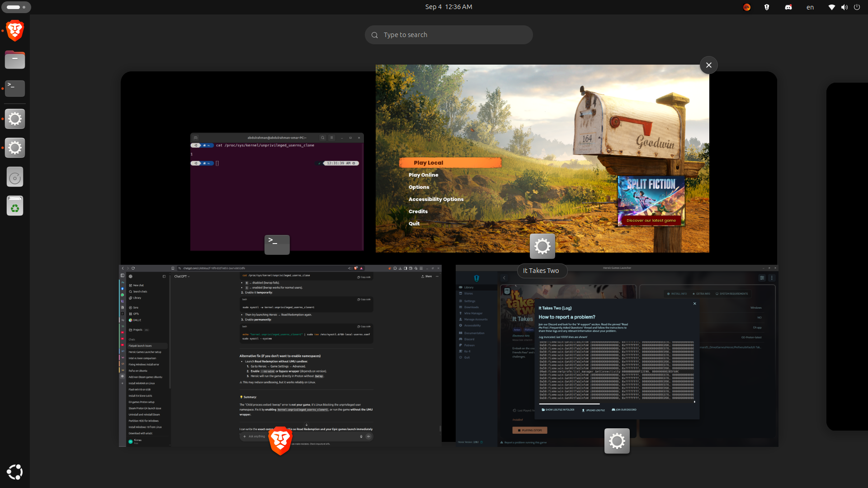Image resolution: width=868 pixels, height=488 pixels.
Task: Open the Trash in the dock
Action: (x=15, y=206)
